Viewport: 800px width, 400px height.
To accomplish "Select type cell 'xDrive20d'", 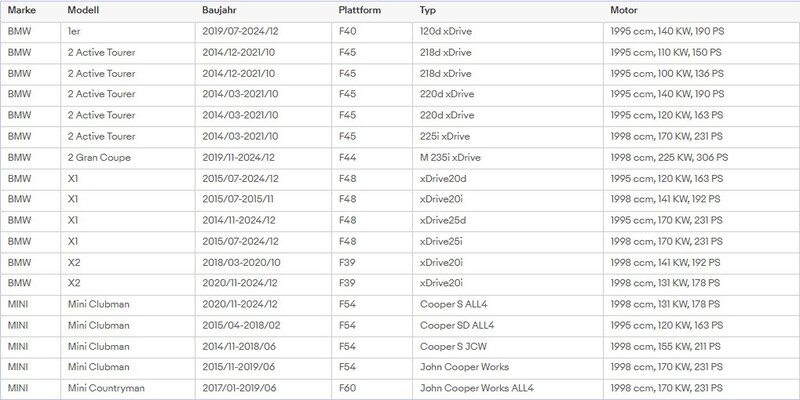I will pyautogui.click(x=443, y=179).
